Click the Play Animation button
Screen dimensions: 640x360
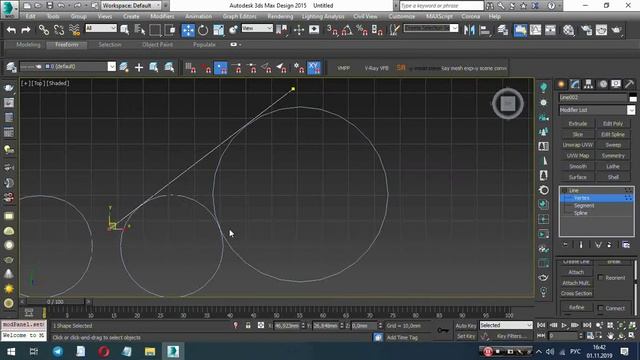coord(564,325)
